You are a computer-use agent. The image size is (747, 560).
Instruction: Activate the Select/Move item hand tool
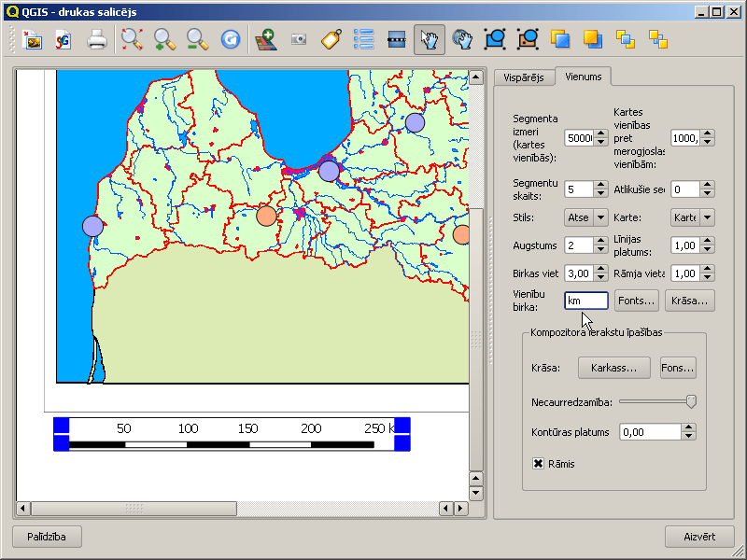pos(430,40)
